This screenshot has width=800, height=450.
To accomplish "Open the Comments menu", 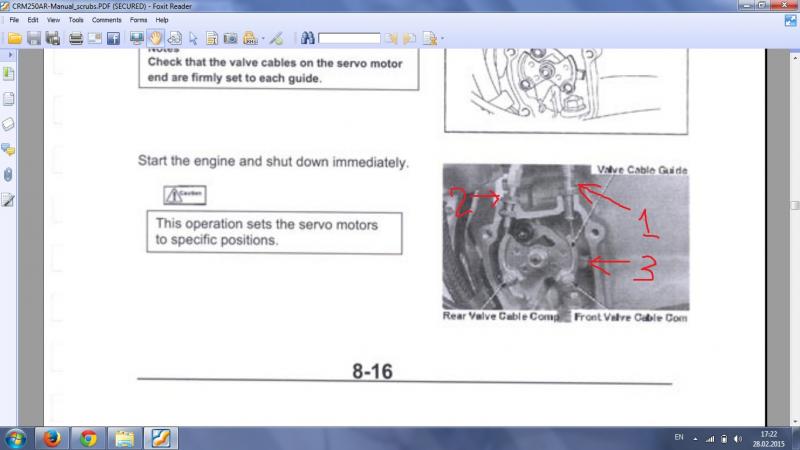I will point(107,20).
